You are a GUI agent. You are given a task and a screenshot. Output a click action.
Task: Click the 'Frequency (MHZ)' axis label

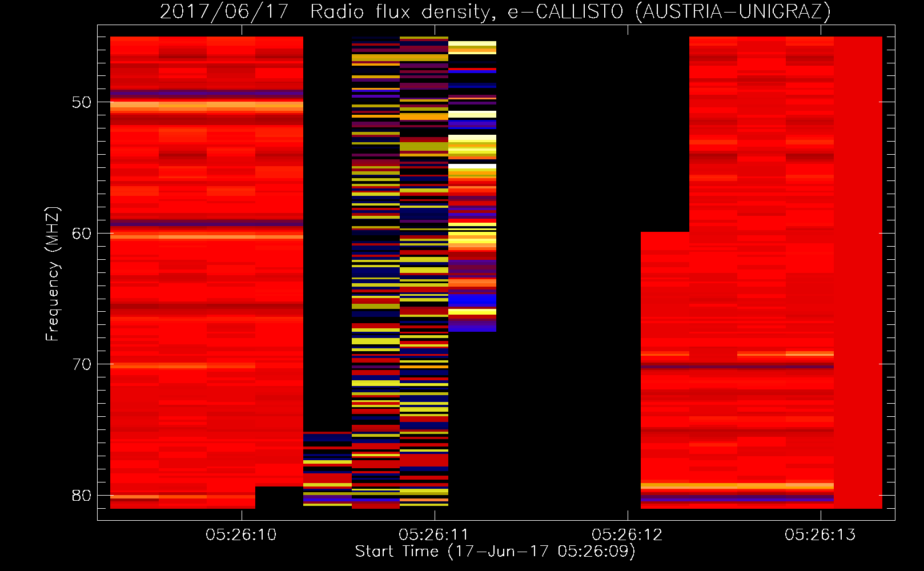coord(53,274)
